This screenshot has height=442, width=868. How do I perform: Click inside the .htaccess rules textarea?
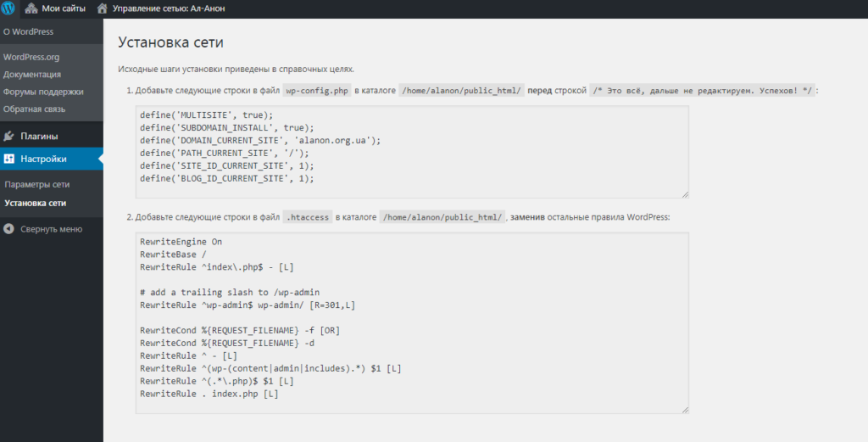pos(412,322)
